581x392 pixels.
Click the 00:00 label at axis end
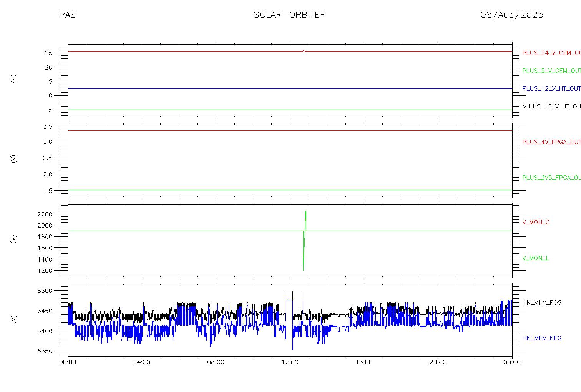click(x=512, y=362)
